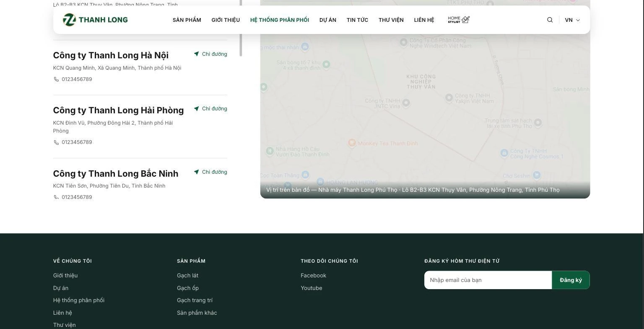Image resolution: width=644 pixels, height=329 pixels.
Task: Select the Công ty Thanh Long Hà Nội heading
Action: click(111, 55)
